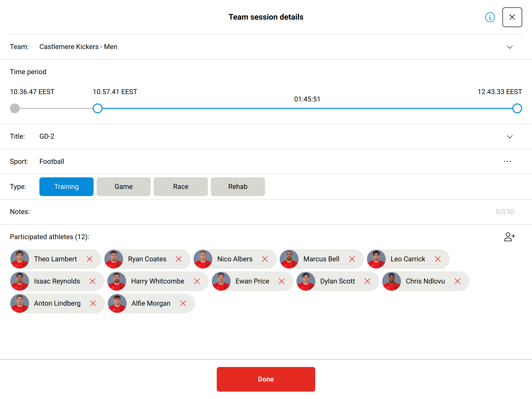
Task: Click the Participated athletes (12) label
Action: [x=50, y=237]
